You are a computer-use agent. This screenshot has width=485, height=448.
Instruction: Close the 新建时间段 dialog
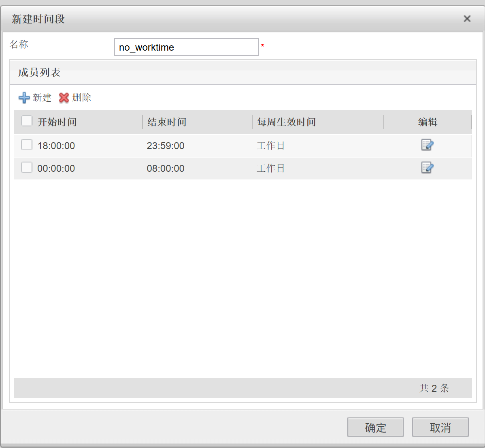click(467, 19)
